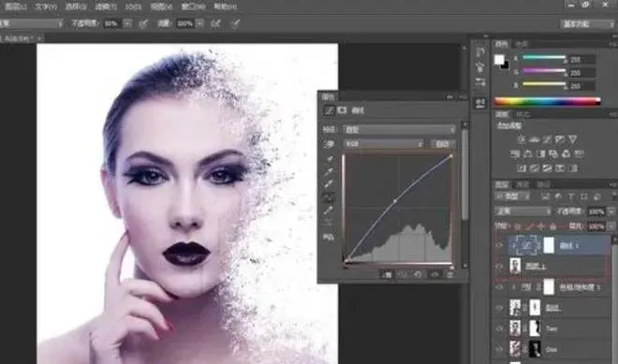Select the black point eyedropper in Curves
Image resolution: width=618 pixels, height=364 pixels.
click(x=329, y=159)
